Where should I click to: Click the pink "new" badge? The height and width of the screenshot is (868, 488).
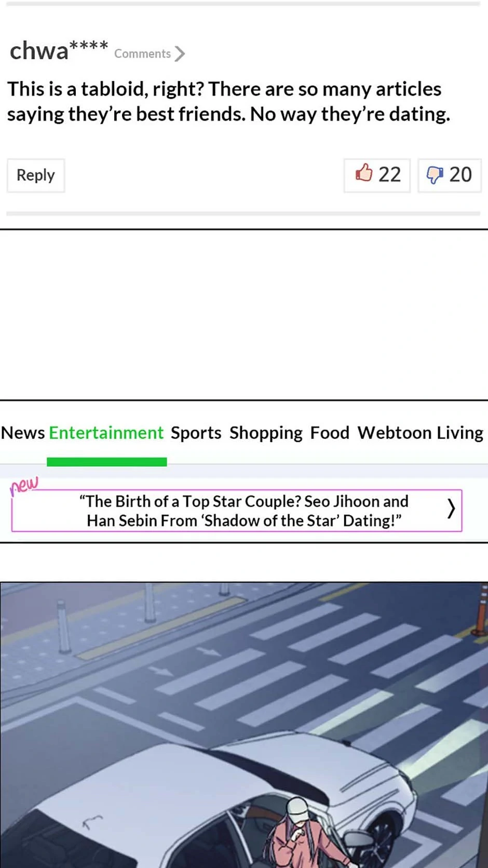(x=24, y=485)
